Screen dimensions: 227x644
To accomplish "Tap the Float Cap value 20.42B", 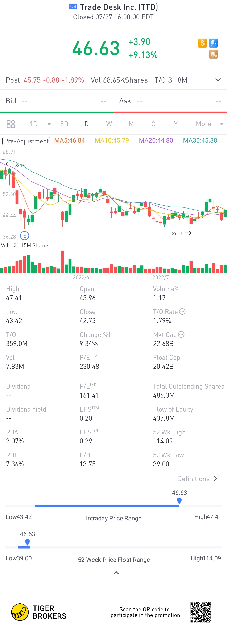I will click(x=163, y=367).
